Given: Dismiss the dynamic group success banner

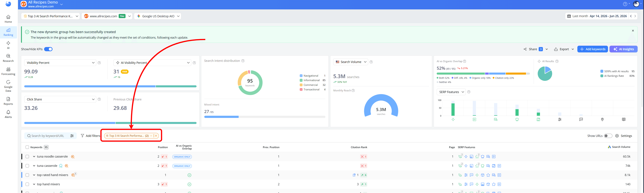Looking at the screenshot, I should pyautogui.click(x=633, y=31).
